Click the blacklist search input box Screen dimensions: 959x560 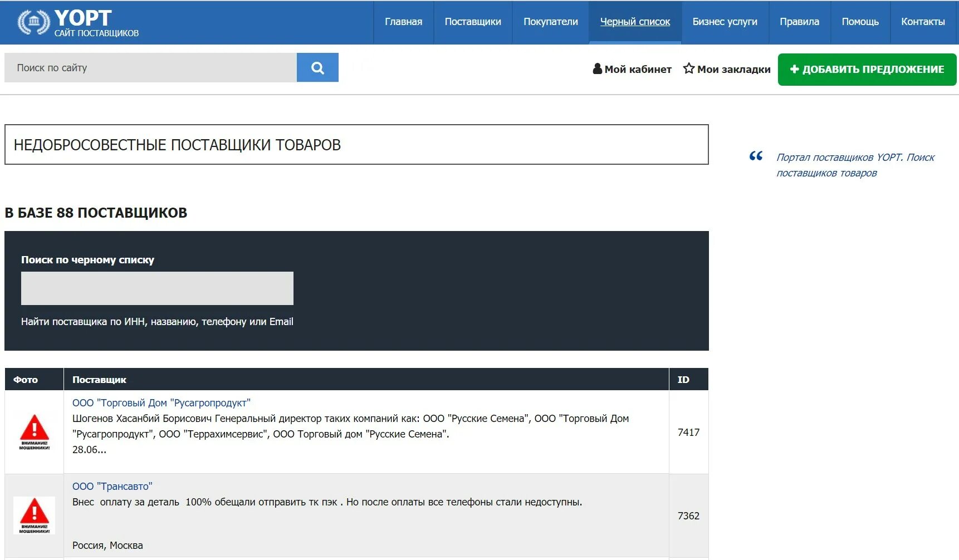(157, 288)
